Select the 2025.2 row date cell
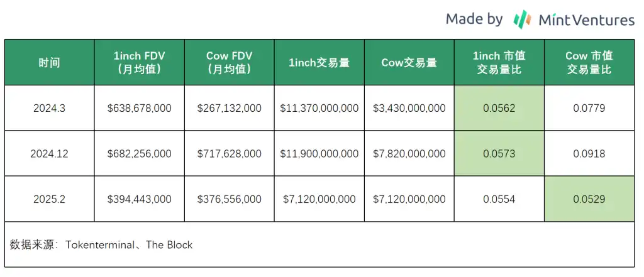644x277 pixels. pos(49,199)
